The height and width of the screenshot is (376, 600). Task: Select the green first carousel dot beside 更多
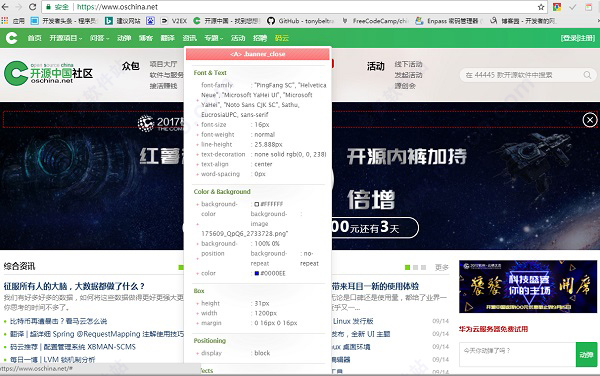coord(408,267)
